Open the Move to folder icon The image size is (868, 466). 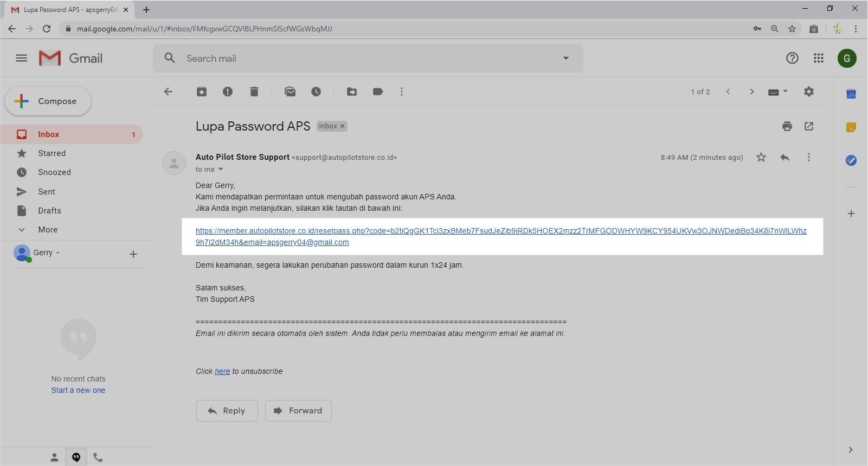[352, 92]
